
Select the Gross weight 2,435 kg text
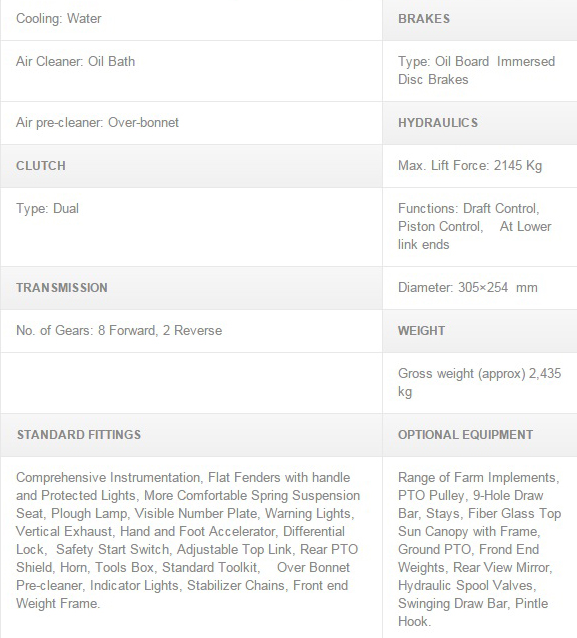pyautogui.click(x=480, y=382)
